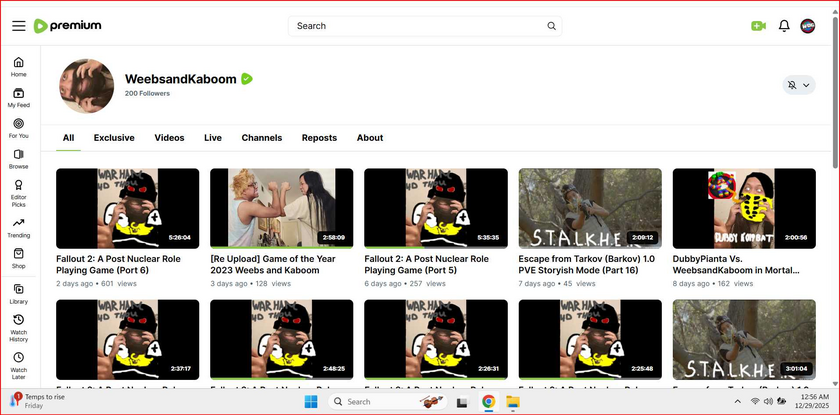
Task: Open the Trending sidebar icon
Action: pos(19,227)
